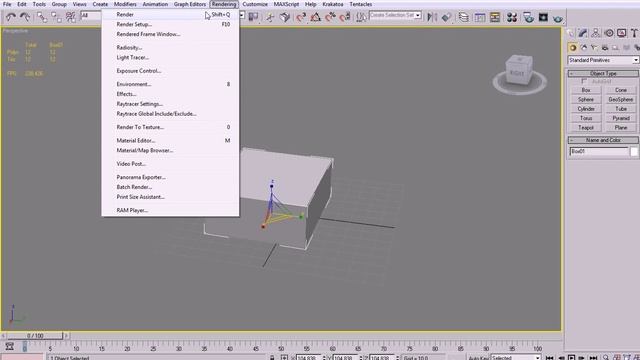Click the Pyramid primitive button

pyautogui.click(x=621, y=118)
